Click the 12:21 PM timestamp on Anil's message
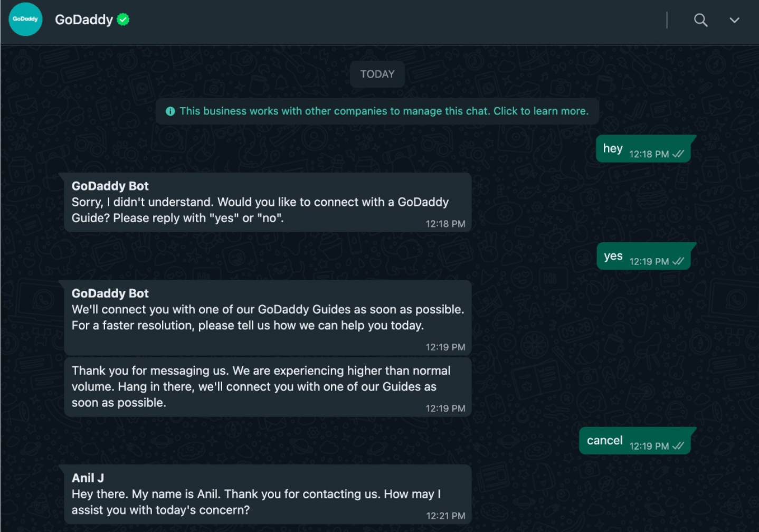The image size is (759, 532). click(445, 516)
